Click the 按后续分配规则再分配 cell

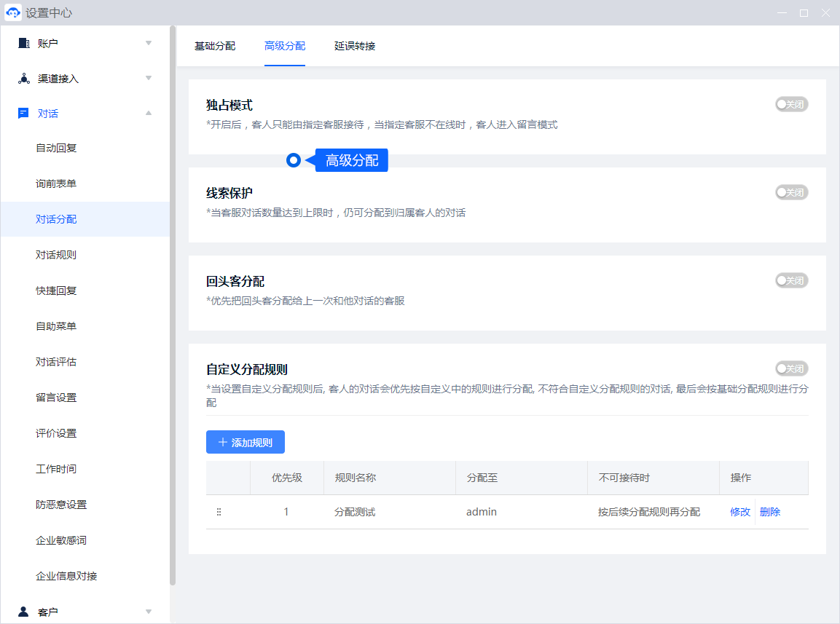coord(648,512)
